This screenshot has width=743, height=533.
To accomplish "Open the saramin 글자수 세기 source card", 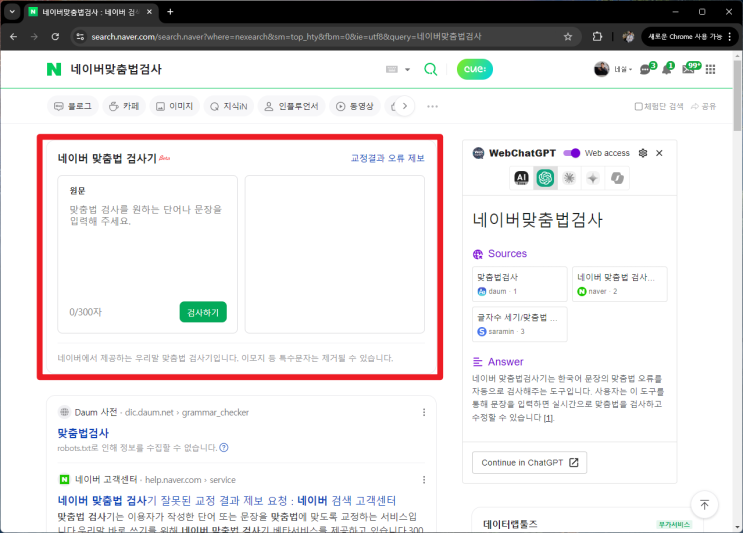I will pyautogui.click(x=520, y=324).
